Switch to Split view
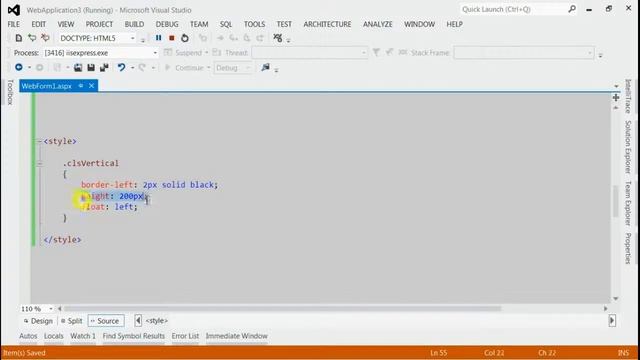Screen dimensions: 640x360 [x=72, y=321]
